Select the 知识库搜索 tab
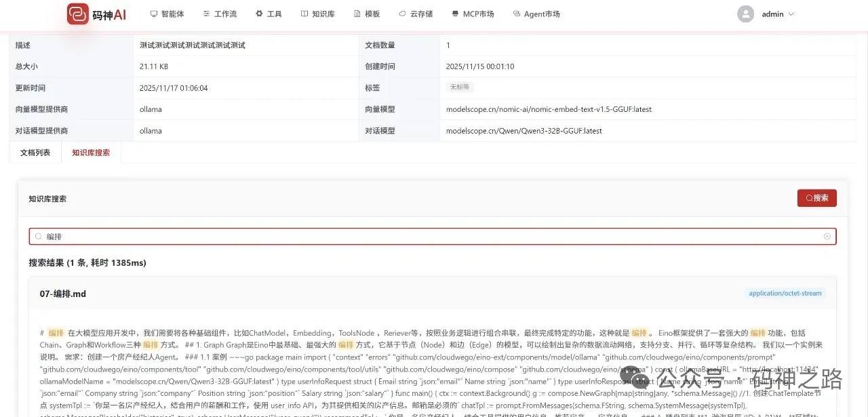This screenshot has height=417, width=868. (x=91, y=152)
